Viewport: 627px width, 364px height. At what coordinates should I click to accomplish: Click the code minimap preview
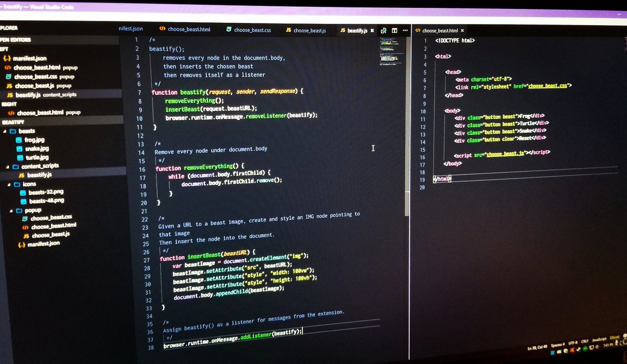tap(392, 51)
